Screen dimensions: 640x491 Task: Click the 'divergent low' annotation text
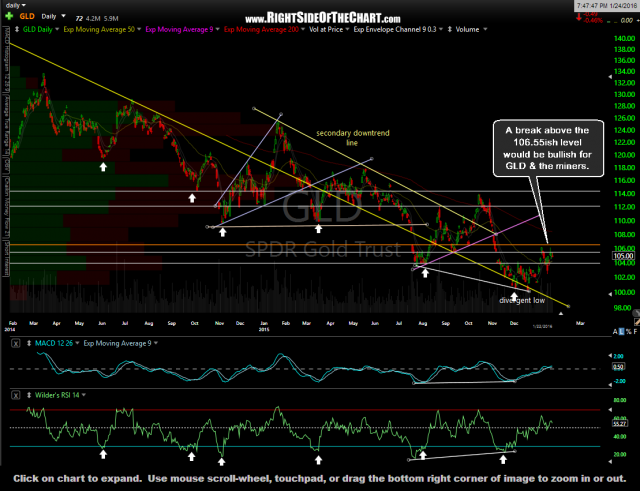(522, 300)
